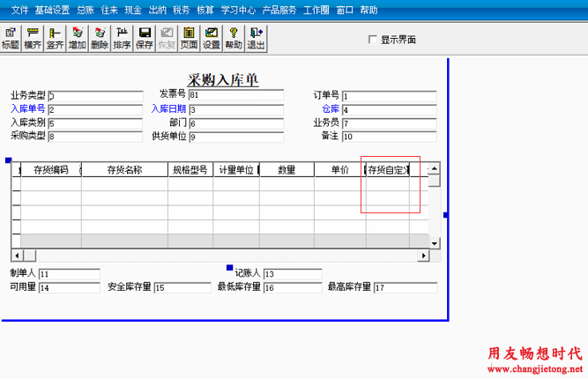Click the 发票号 input field
The width and height of the screenshot is (588, 379).
tap(236, 95)
